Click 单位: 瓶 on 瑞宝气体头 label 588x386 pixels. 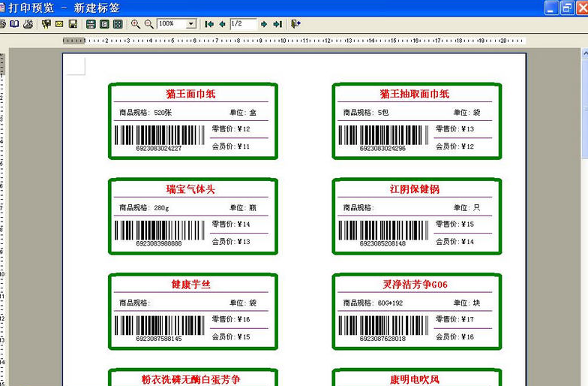pos(243,207)
